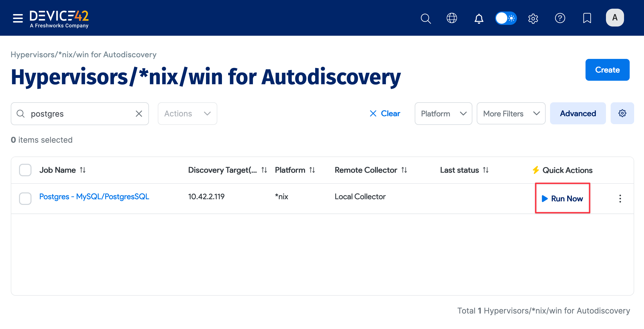Viewport: 644px width, 329px height.
Task: Open the help question mark icon
Action: coord(560,18)
